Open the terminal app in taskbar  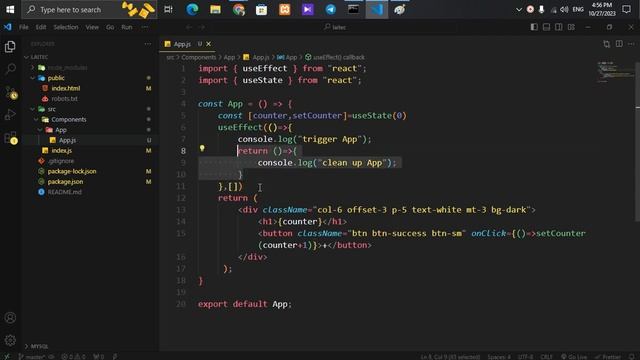[x=353, y=9]
